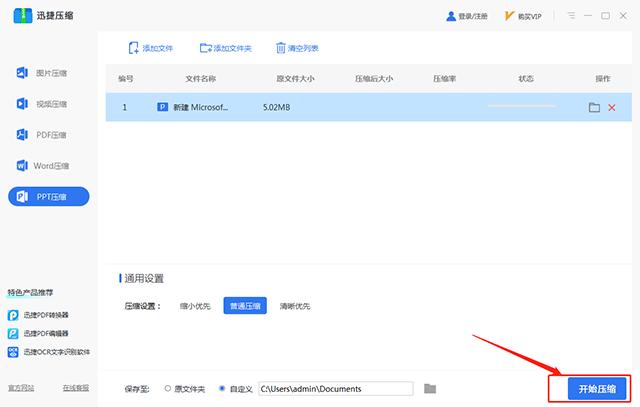Select 原文件夹 radio button
Image resolution: width=640 pixels, height=407 pixels.
(x=168, y=389)
